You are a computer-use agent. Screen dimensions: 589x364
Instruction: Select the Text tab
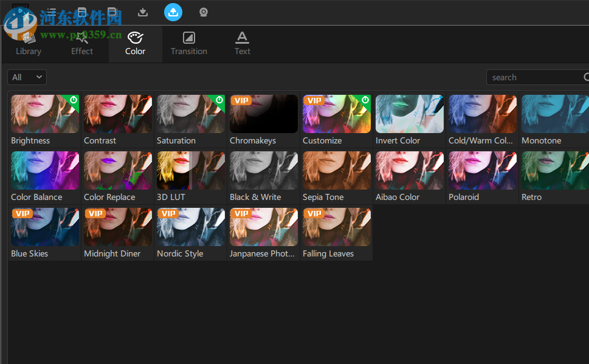242,44
